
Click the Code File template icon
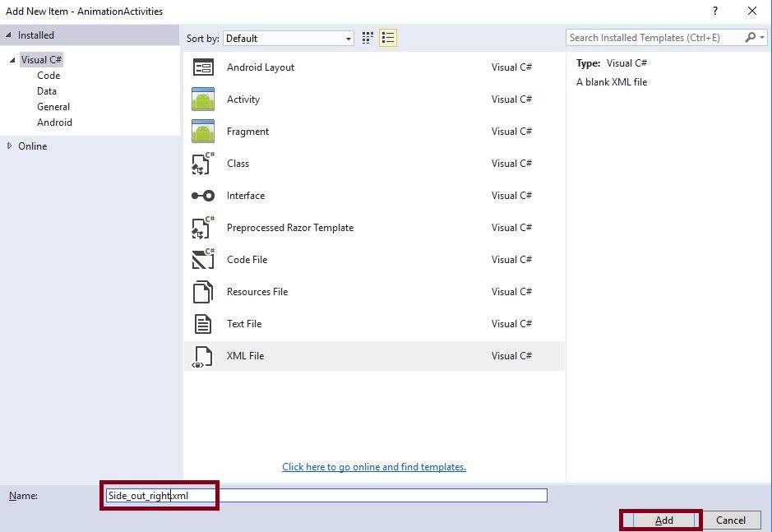(203, 260)
